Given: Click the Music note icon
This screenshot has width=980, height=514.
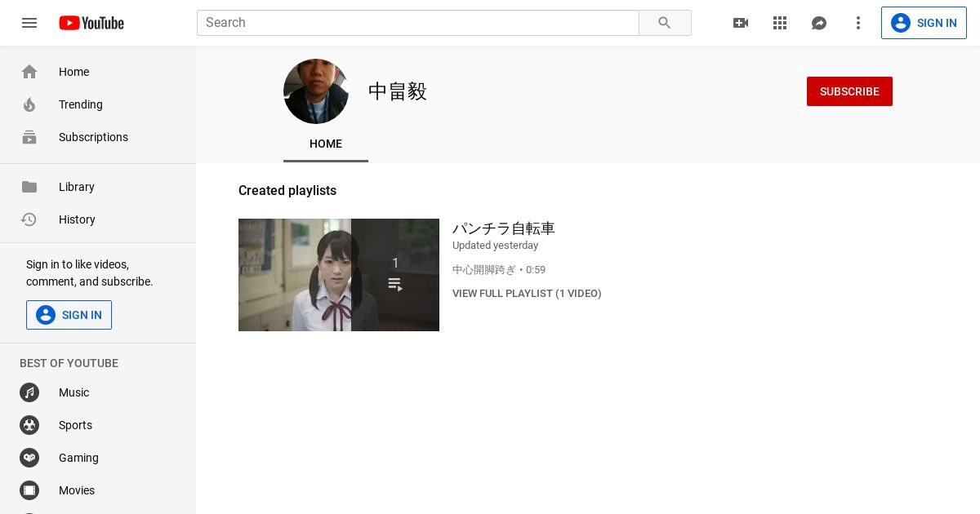Looking at the screenshot, I should pos(29,392).
